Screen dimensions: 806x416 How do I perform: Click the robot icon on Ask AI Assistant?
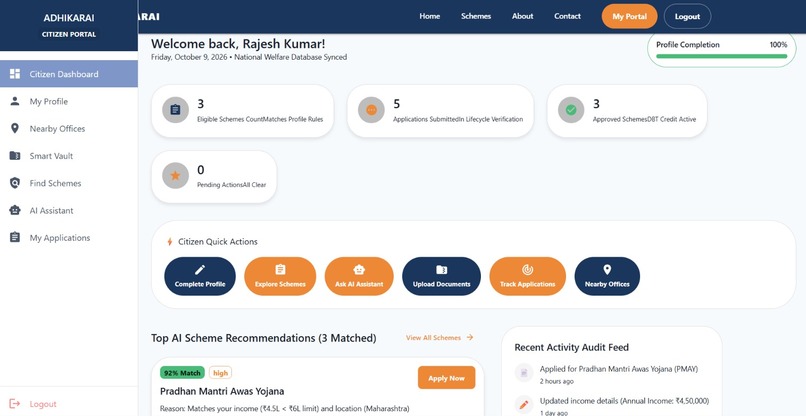(359, 269)
